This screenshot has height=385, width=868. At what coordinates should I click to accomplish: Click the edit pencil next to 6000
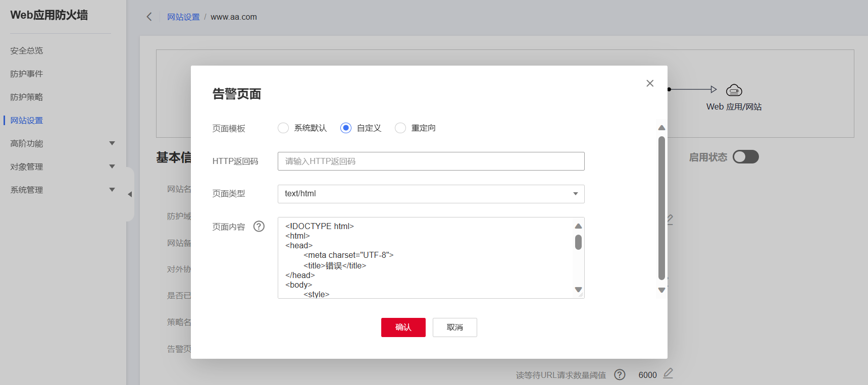(x=668, y=374)
